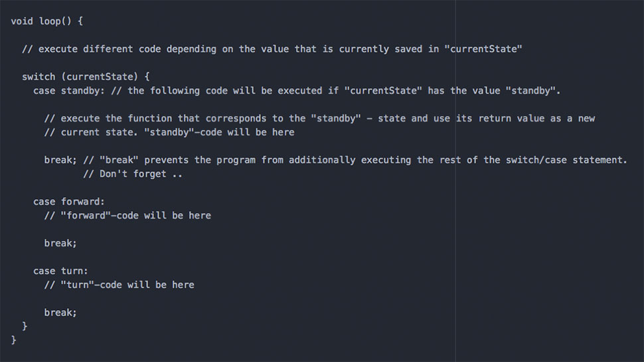644x362 pixels.
Task: Click the "forward"-code will be here comment
Action: coord(127,215)
